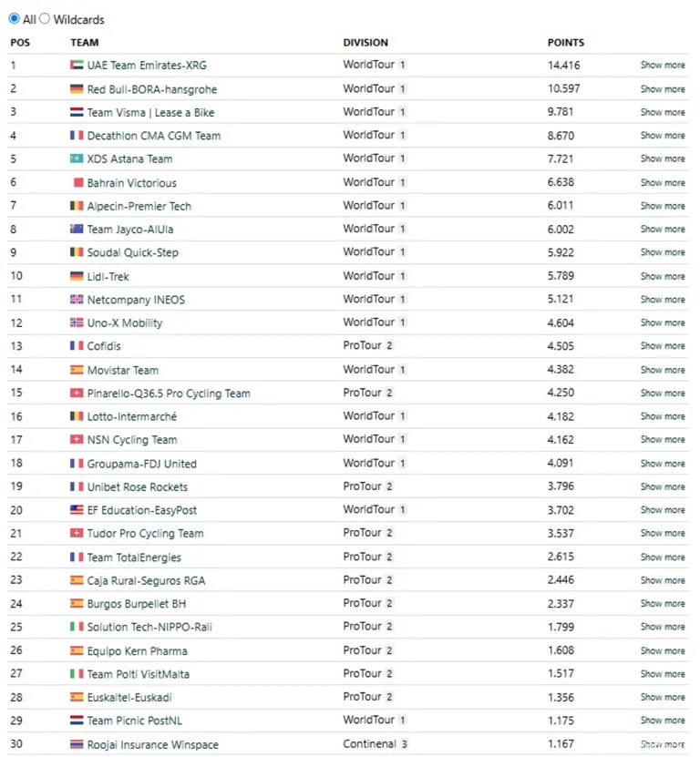Click the 14.416 points value
Viewport: 700px width, 757px height.
coord(564,66)
